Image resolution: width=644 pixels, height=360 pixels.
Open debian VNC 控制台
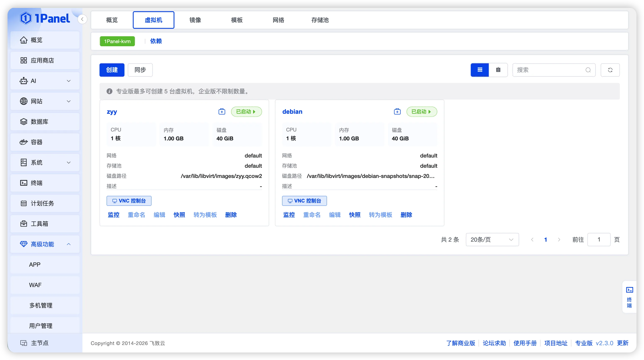304,201
